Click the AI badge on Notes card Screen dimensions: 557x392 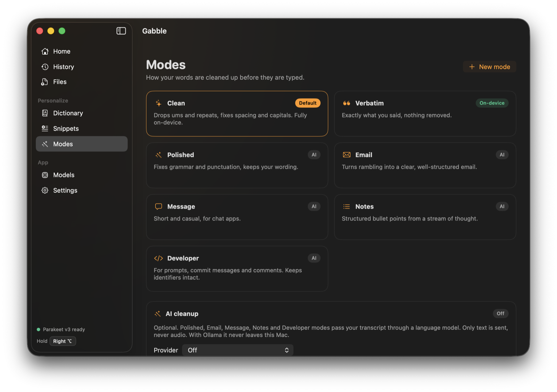point(502,206)
